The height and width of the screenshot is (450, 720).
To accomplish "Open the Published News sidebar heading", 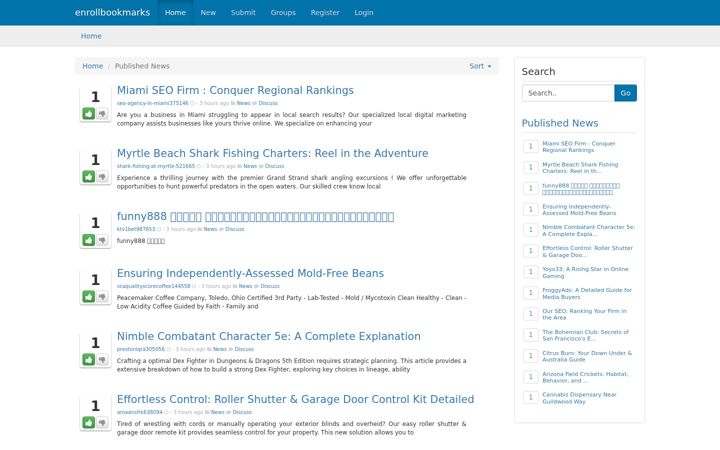I will [560, 123].
